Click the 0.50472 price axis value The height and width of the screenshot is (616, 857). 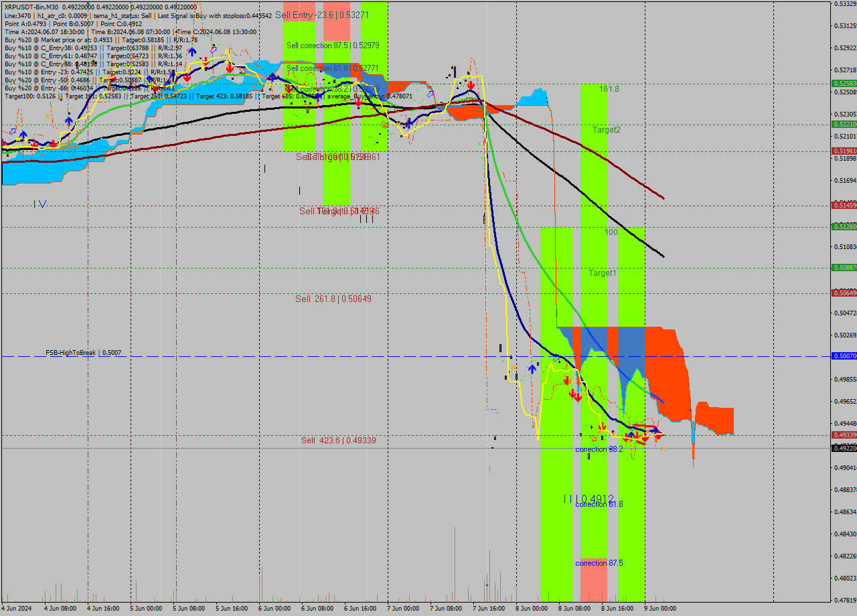[846, 313]
